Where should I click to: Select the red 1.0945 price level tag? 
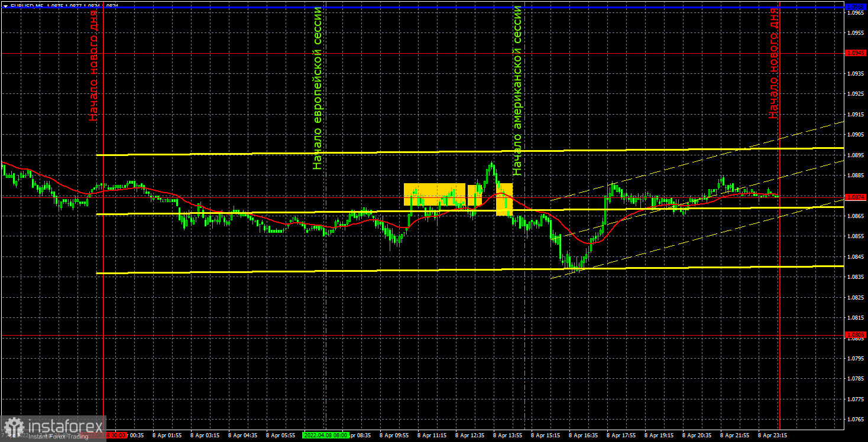pyautogui.click(x=856, y=53)
